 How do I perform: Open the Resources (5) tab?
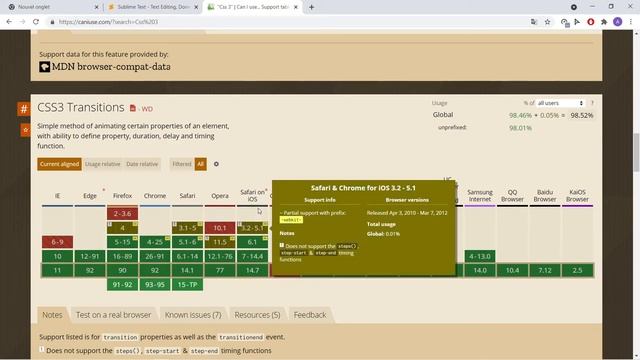click(x=257, y=315)
